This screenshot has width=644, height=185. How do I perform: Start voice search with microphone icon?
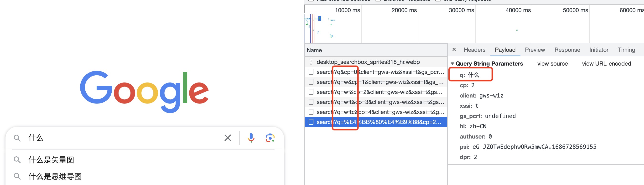pos(251,138)
